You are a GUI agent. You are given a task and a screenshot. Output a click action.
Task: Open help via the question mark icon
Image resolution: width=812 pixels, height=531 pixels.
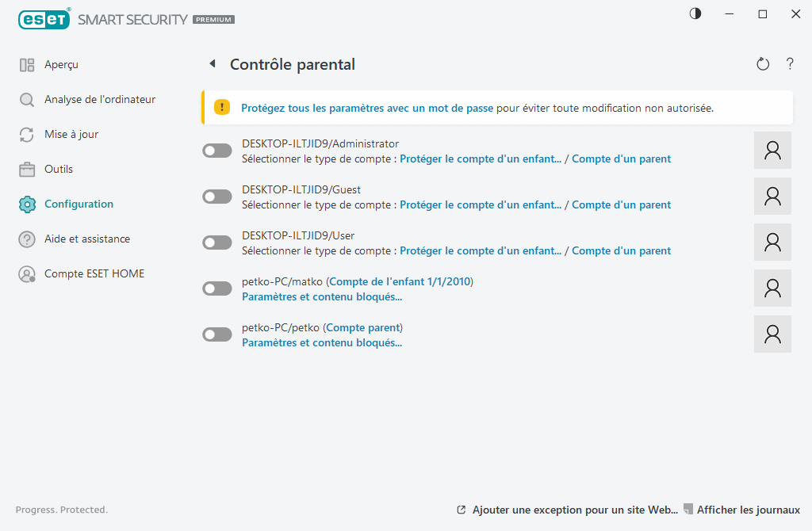tap(790, 64)
